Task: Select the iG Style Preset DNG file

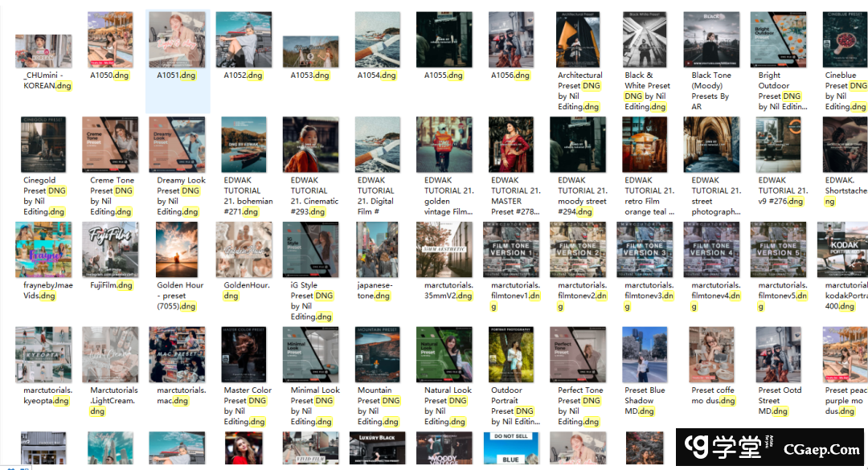Action: [311, 250]
